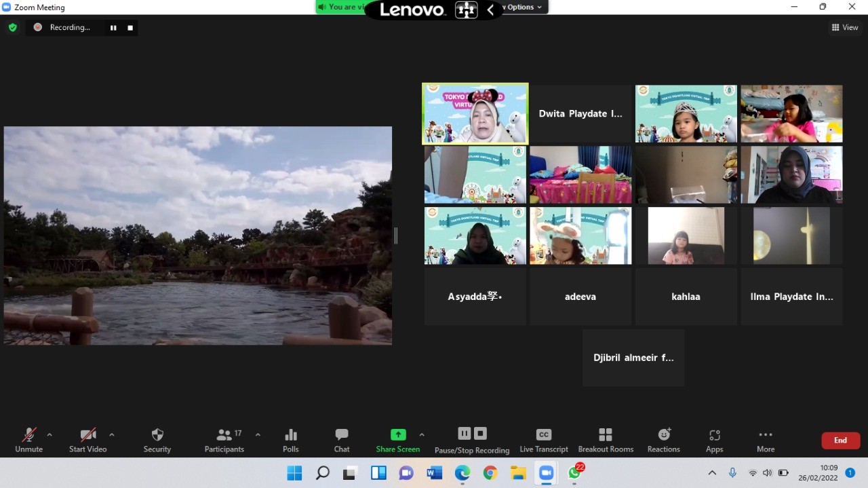The height and width of the screenshot is (488, 868).
Task: Open the Wi-Fi network tray icon
Action: coord(753,472)
